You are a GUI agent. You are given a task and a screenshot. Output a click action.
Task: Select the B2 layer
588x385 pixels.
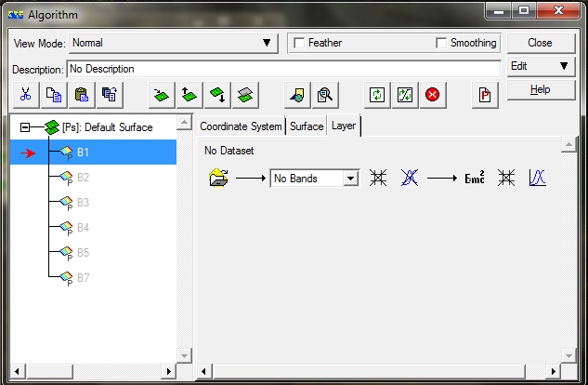(x=83, y=178)
